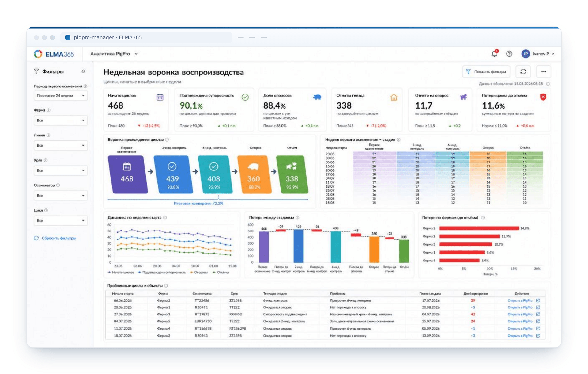Click the Итоговая конверсия: 72,2% label

(198, 204)
